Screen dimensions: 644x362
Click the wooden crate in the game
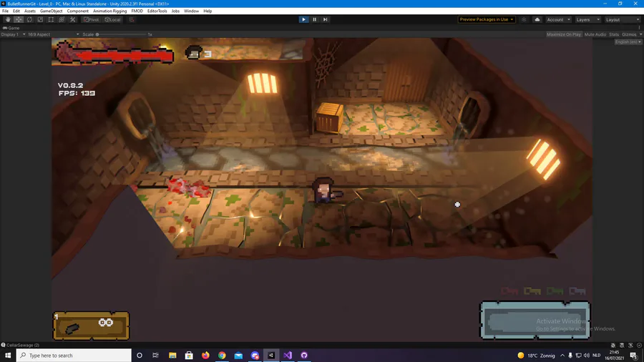point(330,118)
